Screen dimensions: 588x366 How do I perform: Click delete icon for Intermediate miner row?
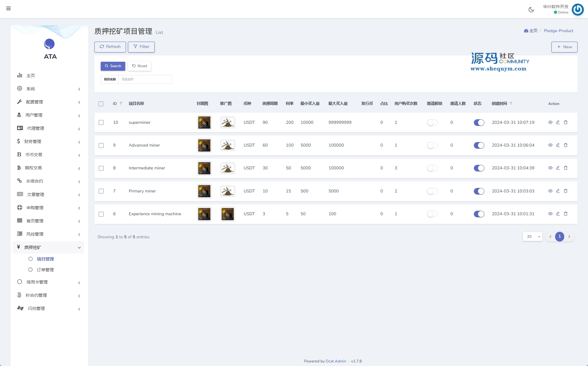click(x=566, y=168)
